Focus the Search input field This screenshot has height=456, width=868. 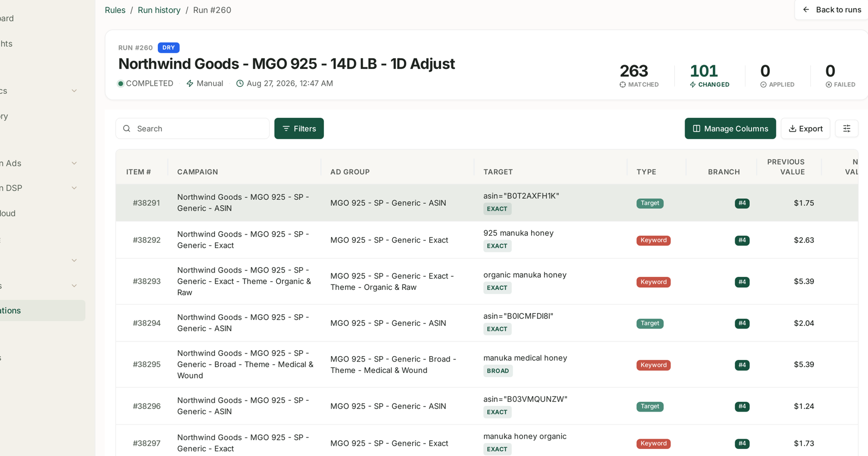(x=193, y=129)
